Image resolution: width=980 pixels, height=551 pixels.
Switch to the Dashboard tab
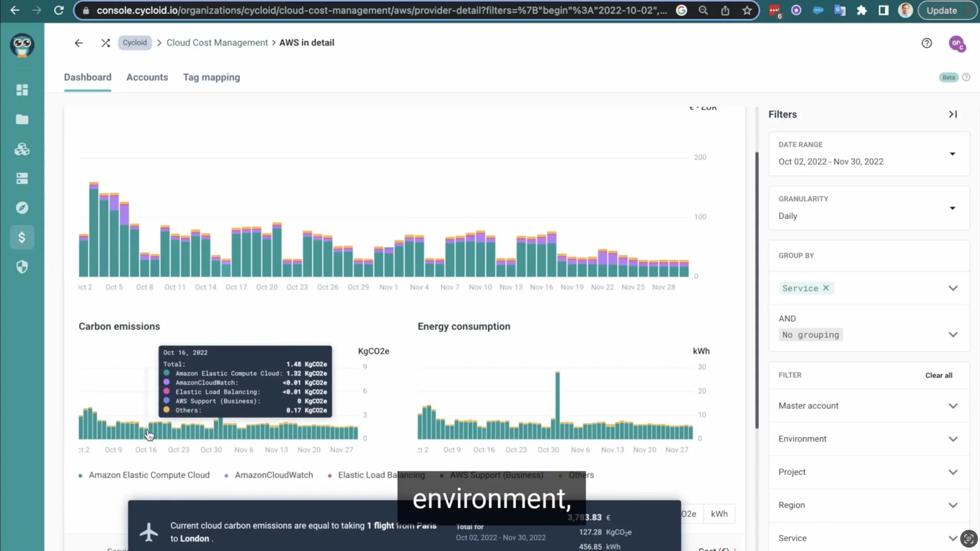point(88,77)
